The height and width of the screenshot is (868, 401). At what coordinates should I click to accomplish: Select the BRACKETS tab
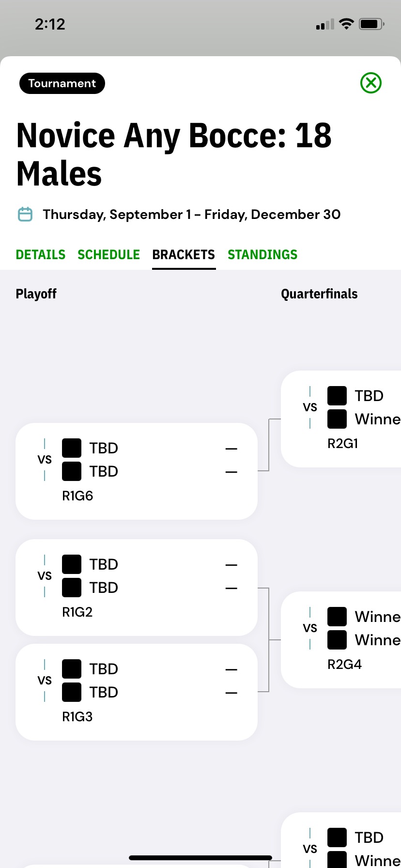[x=184, y=255]
